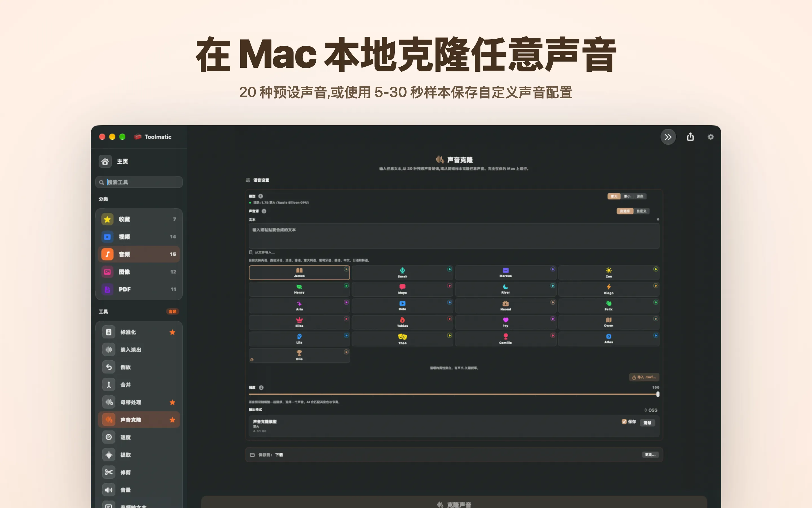Open the 倒放 reverse tool

[139, 367]
